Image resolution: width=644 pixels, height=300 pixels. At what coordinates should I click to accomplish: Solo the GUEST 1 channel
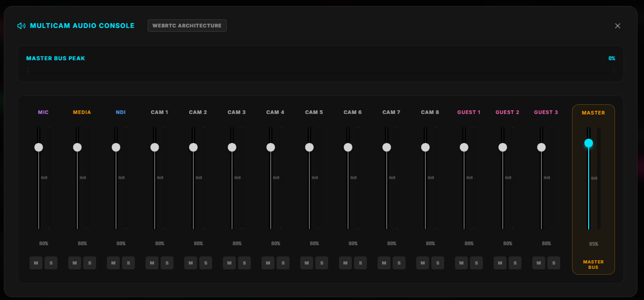(x=476, y=263)
